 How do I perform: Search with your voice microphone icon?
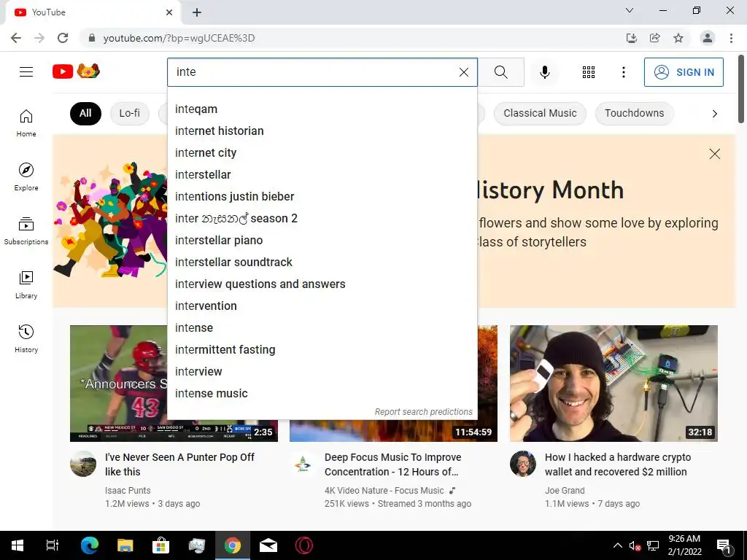544,72
